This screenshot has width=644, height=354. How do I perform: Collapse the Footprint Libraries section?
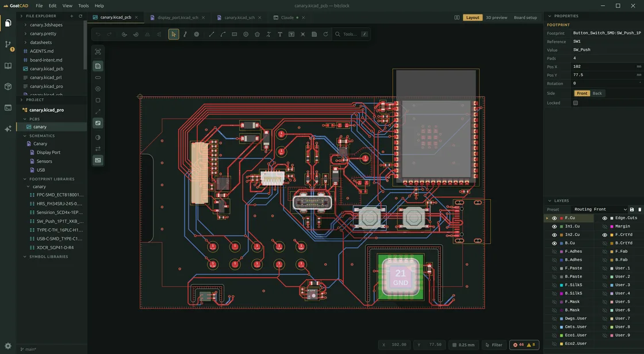click(25, 179)
